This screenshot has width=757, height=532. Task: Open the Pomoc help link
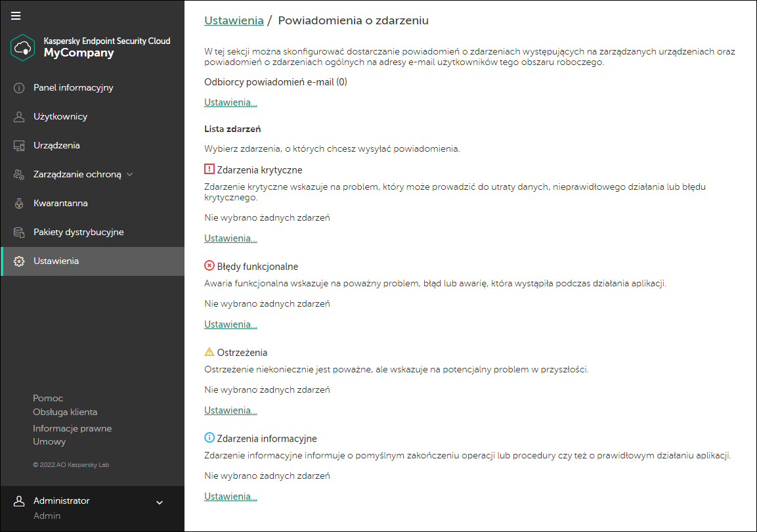[x=48, y=398]
